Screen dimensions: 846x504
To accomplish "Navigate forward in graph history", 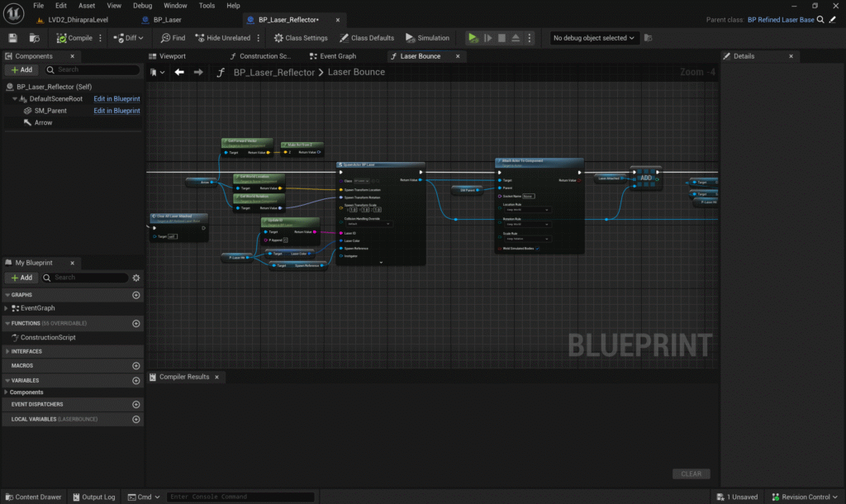I will tap(198, 73).
